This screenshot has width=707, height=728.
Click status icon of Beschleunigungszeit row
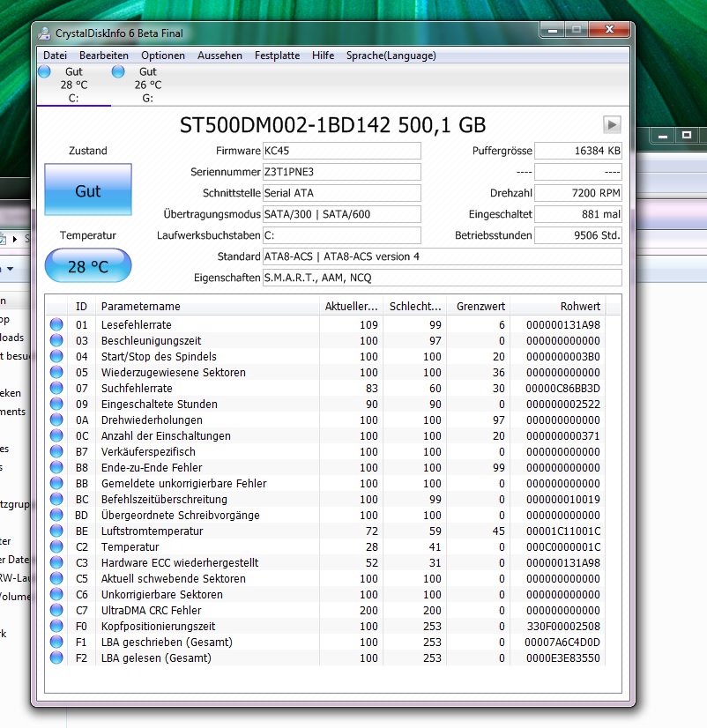56,340
